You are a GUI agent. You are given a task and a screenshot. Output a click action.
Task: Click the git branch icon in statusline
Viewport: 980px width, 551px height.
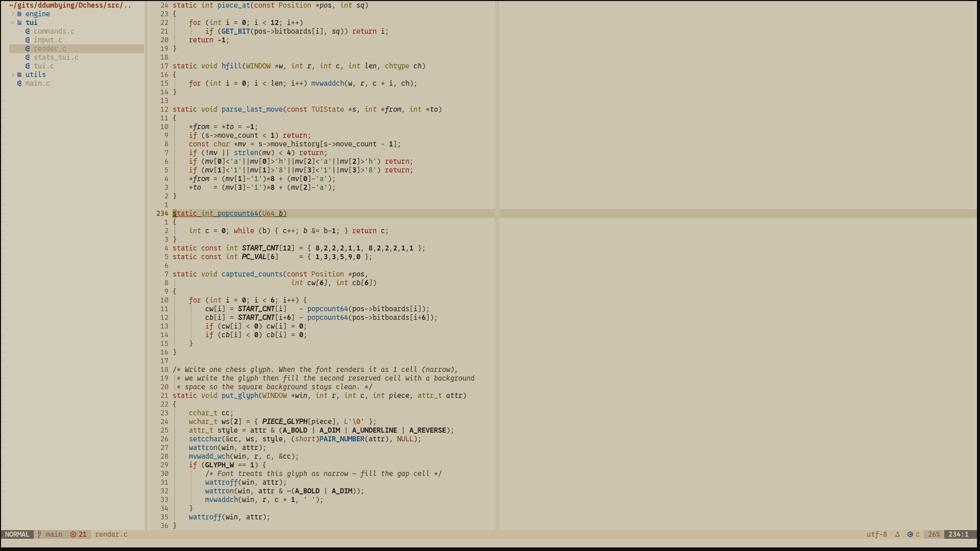40,534
